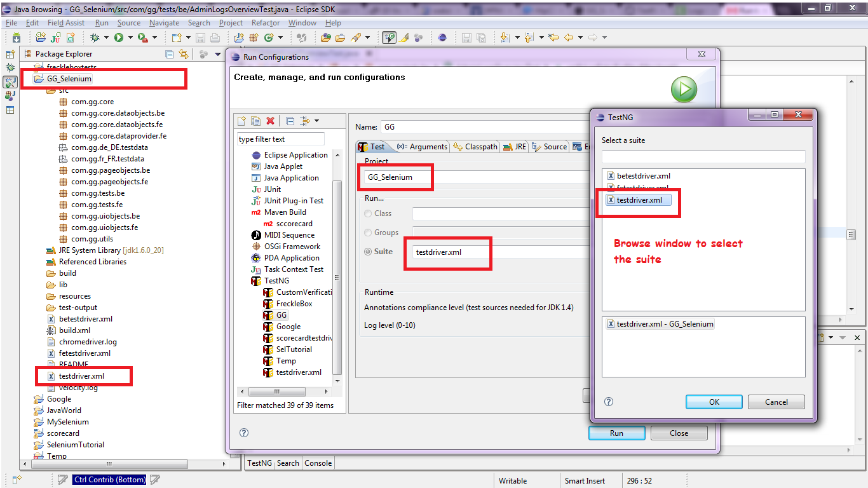868x488 pixels.
Task: Click the Debug perspective icon on left sidebar
Action: coord(10,67)
